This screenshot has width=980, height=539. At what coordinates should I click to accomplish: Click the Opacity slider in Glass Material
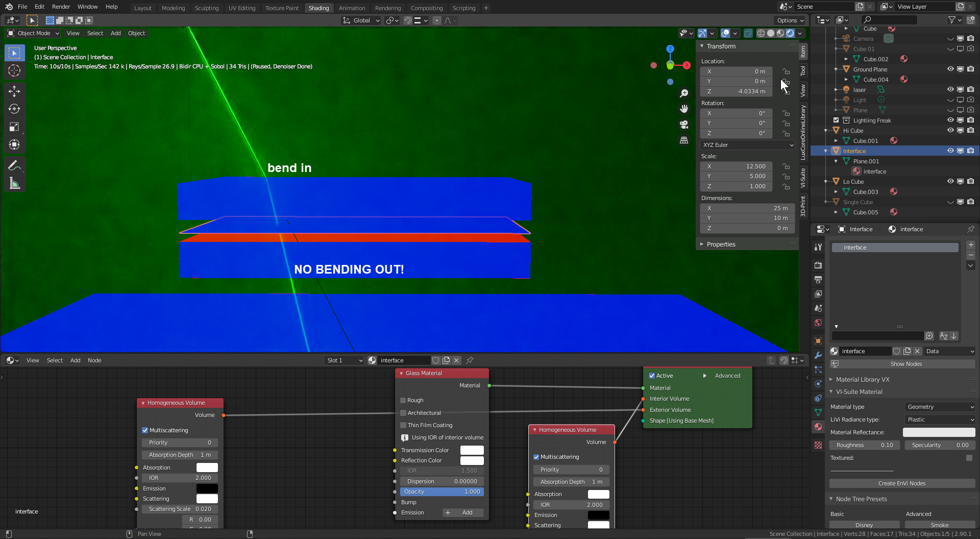pyautogui.click(x=442, y=492)
